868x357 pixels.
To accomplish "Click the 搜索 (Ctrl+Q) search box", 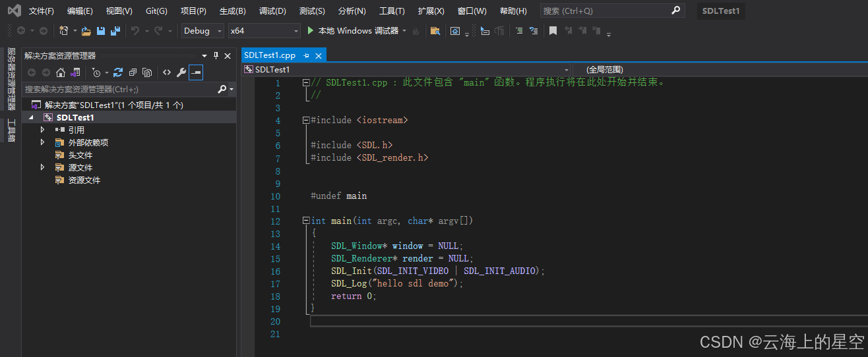I will pos(612,11).
